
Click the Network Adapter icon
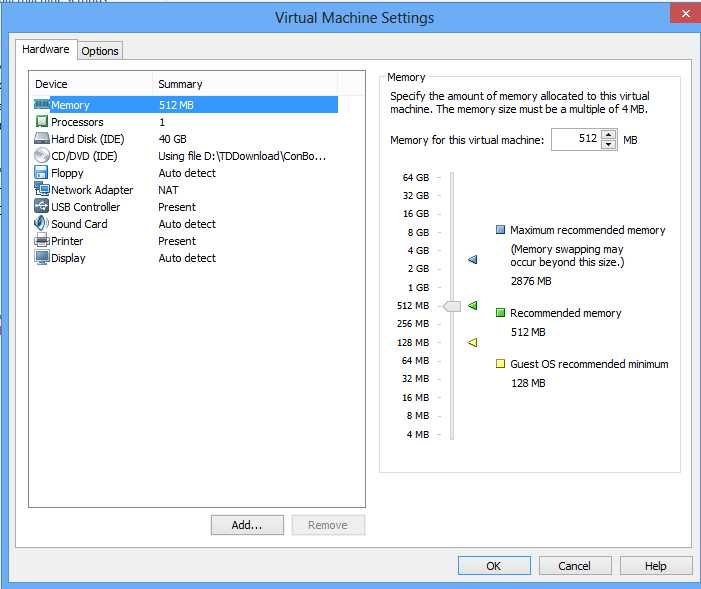click(x=42, y=190)
